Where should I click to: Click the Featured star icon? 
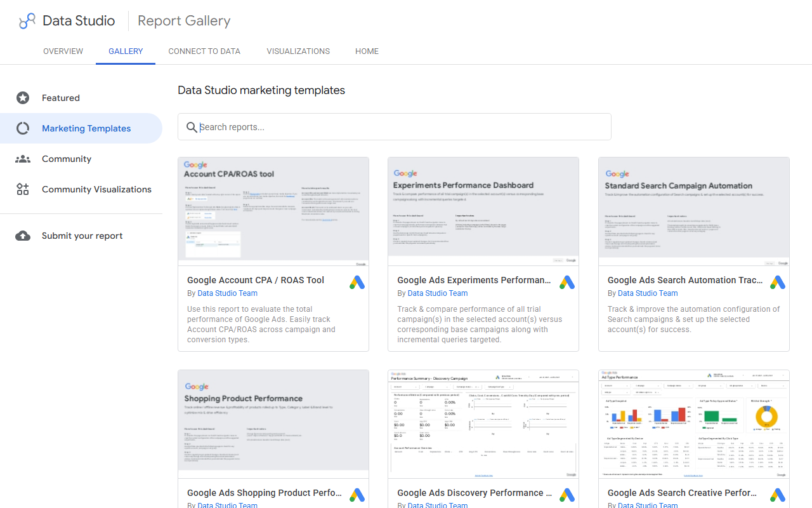pos(23,98)
